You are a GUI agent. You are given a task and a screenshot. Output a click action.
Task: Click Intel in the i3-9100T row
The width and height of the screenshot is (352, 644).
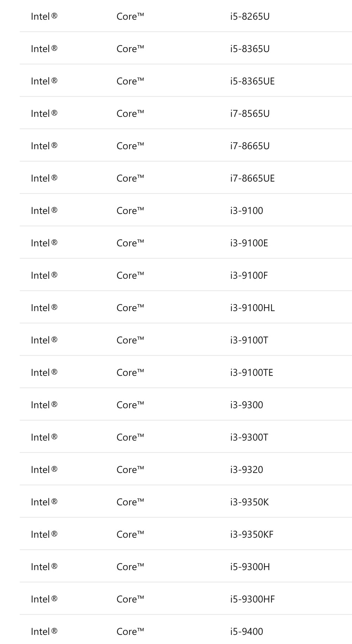44,340
